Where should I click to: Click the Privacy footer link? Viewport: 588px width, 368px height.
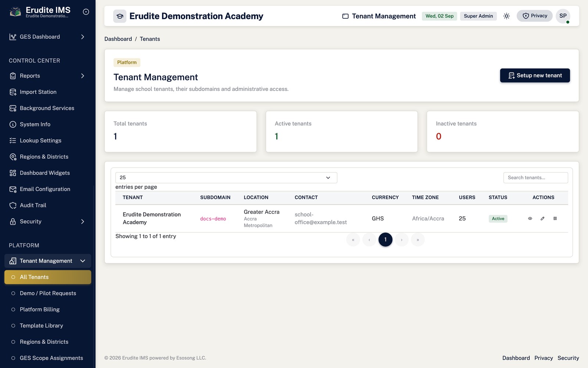(544, 358)
